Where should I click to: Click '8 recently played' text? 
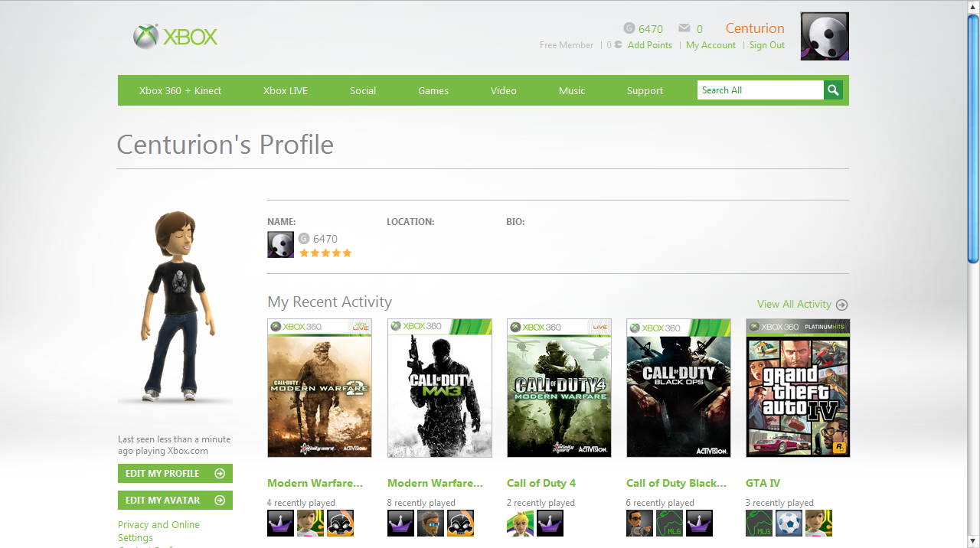point(421,503)
